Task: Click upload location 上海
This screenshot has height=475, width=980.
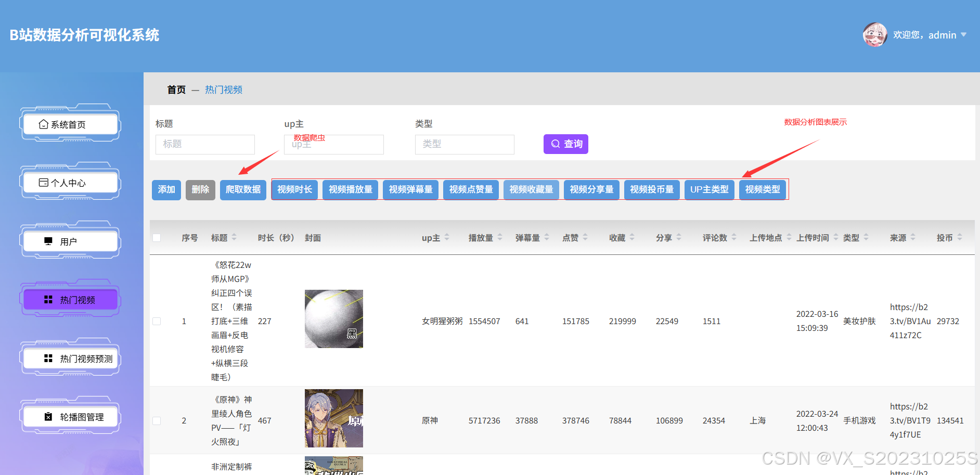Action: point(757,421)
